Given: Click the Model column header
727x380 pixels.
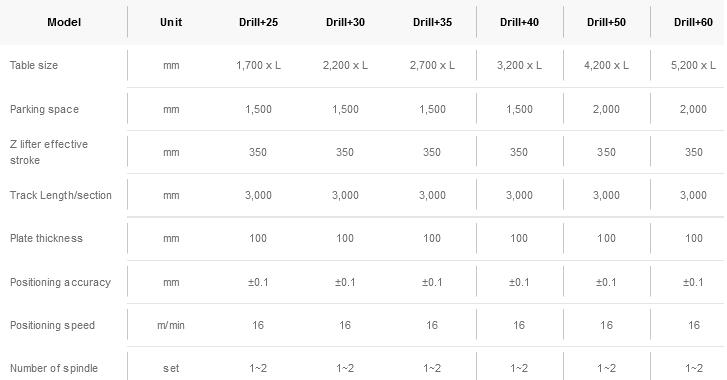Looking at the screenshot, I should point(64,22).
